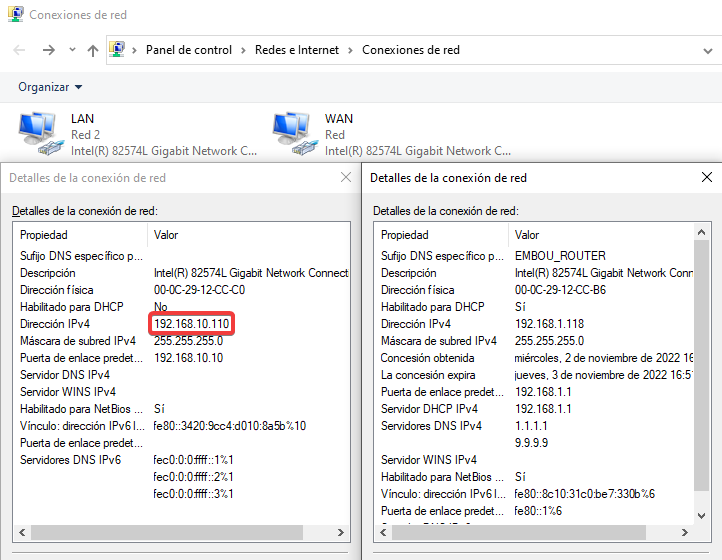The width and height of the screenshot is (722, 560).
Task: Select the highlighted 192.168.10.110 IPv4 address row
Action: (192, 324)
